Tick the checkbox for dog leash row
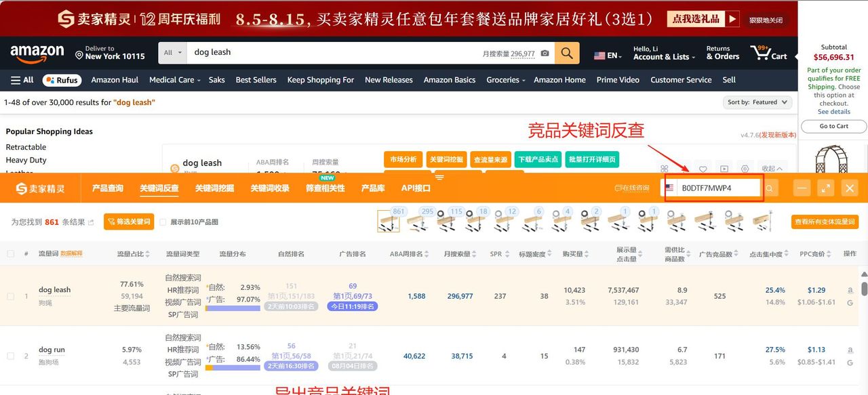This screenshot has width=868, height=395. tap(10, 296)
